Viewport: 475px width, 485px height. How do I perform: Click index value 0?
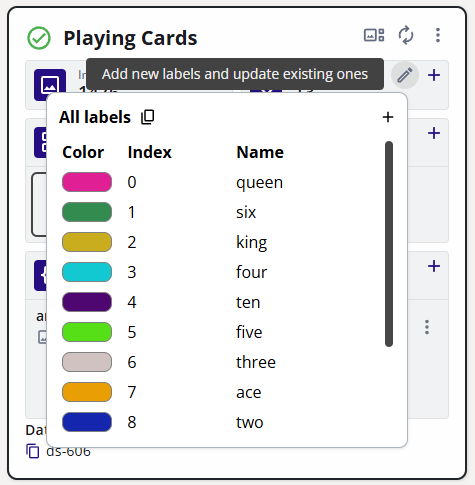click(x=132, y=182)
